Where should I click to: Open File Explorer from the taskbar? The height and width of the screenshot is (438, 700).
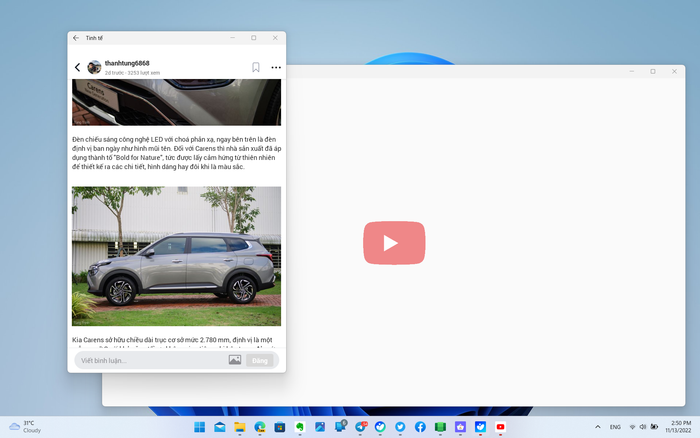tap(240, 427)
